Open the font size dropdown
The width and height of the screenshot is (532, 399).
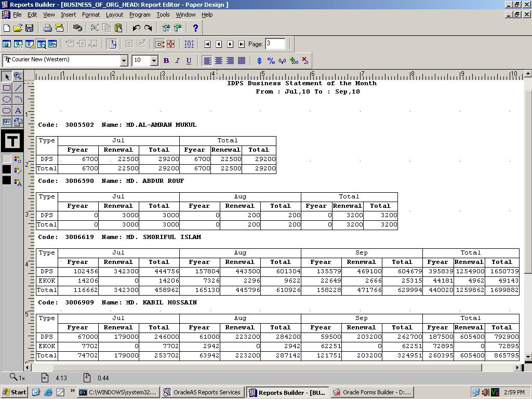[x=154, y=61]
